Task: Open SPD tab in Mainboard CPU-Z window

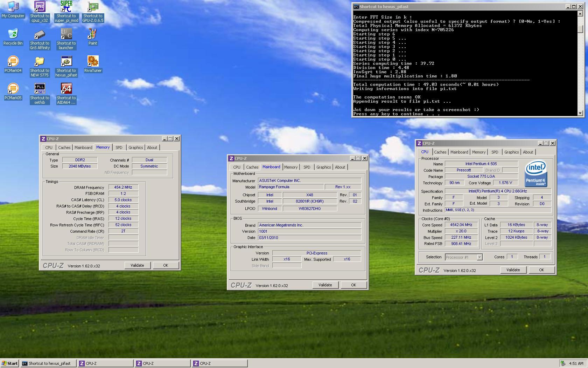Action: coord(307,167)
